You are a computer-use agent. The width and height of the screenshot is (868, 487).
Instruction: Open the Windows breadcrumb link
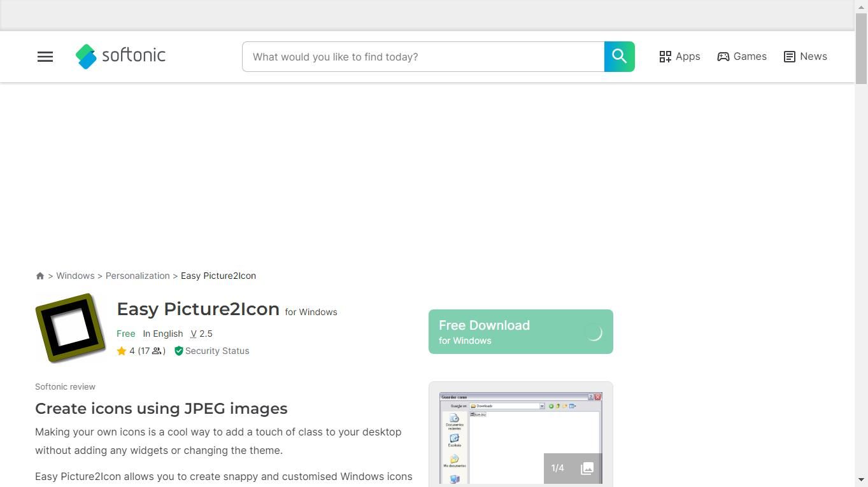point(75,276)
